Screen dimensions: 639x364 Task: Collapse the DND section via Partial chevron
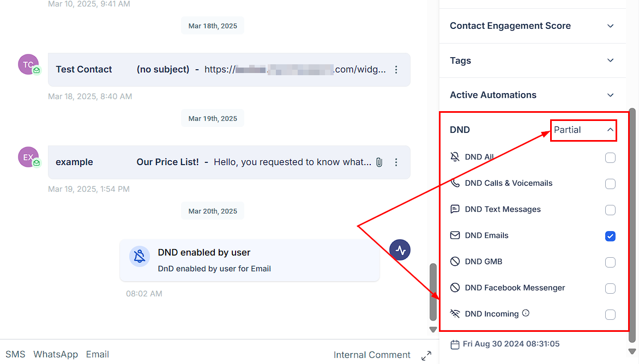(x=610, y=130)
